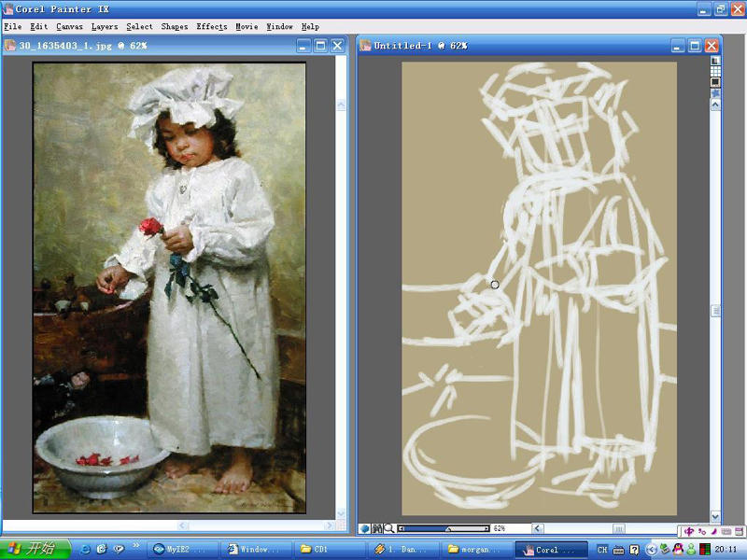Click the 30_1635403_1.jpg window title bar
Screen dimensions: 747x560
click(176, 46)
